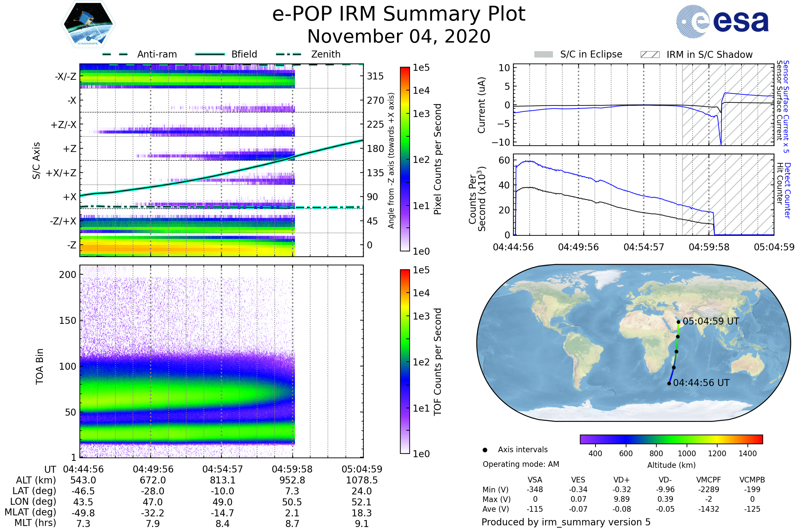Click the November 04, 2020 date text
This screenshot has height=532, width=798.
coord(399,37)
